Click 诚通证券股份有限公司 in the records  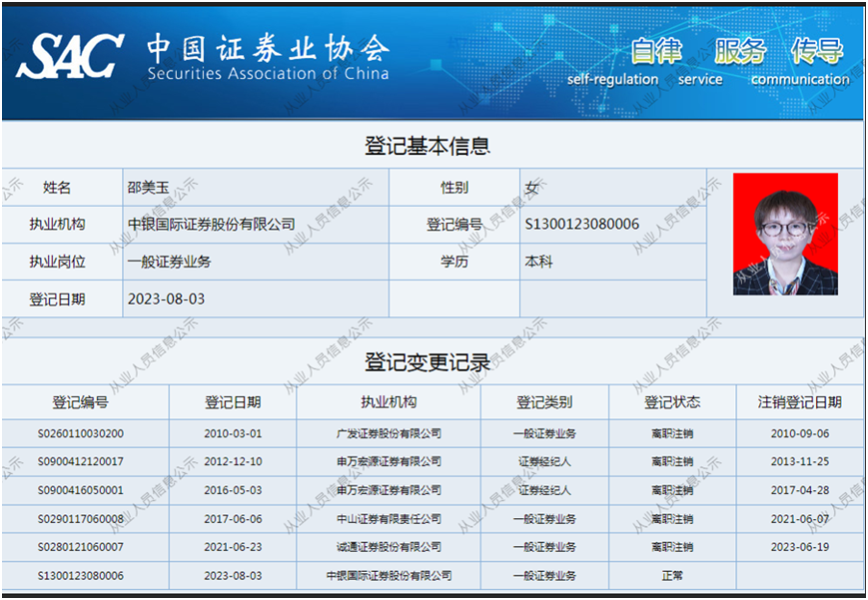pyautogui.click(x=389, y=547)
